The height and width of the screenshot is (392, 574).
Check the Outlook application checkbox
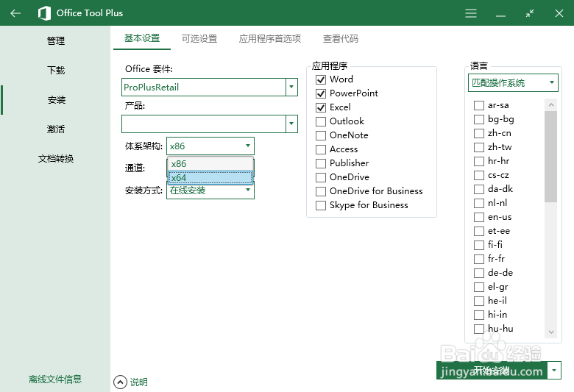pos(321,121)
